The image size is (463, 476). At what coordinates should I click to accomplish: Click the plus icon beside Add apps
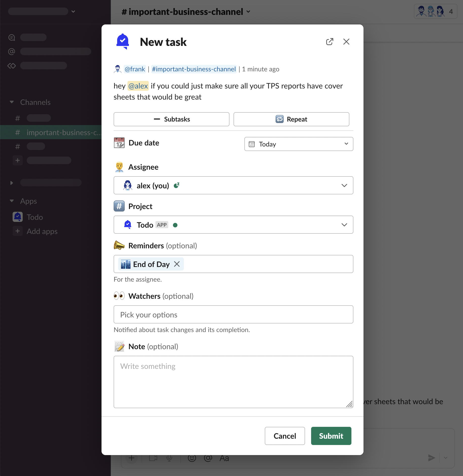tap(18, 231)
